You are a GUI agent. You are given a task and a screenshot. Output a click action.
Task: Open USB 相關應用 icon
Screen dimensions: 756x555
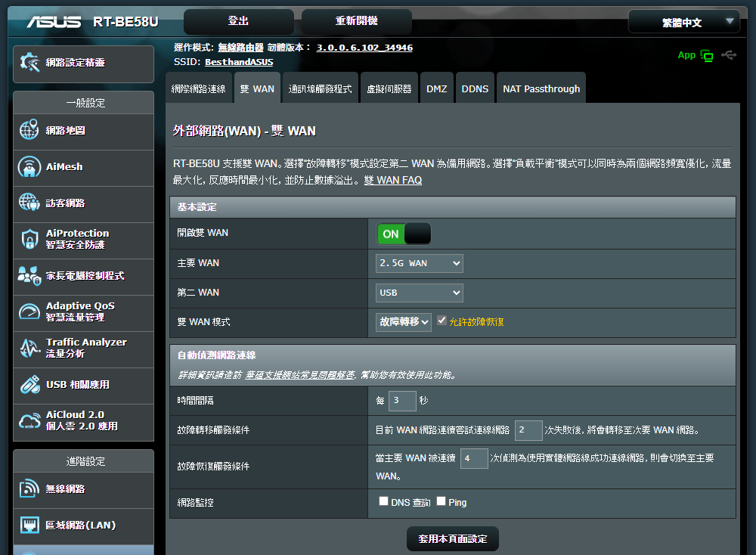pyautogui.click(x=29, y=384)
